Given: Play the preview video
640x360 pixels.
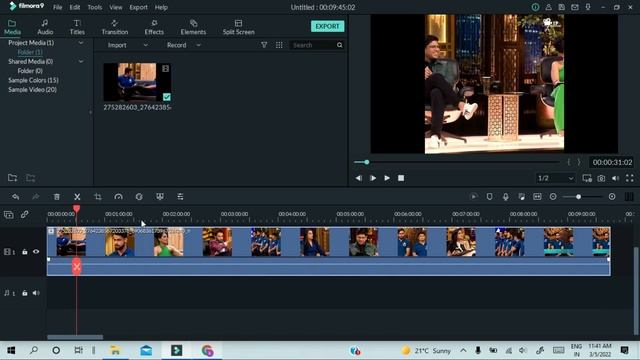Looking at the screenshot, I should 387,178.
